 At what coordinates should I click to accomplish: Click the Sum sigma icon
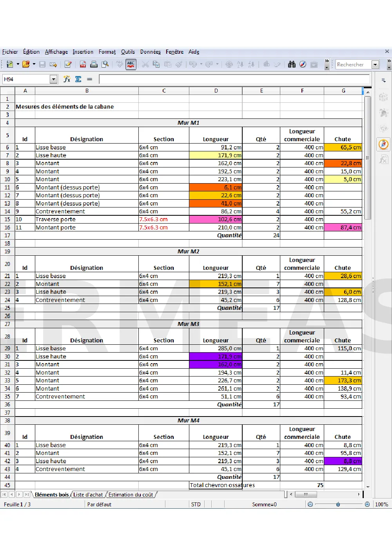78,79
